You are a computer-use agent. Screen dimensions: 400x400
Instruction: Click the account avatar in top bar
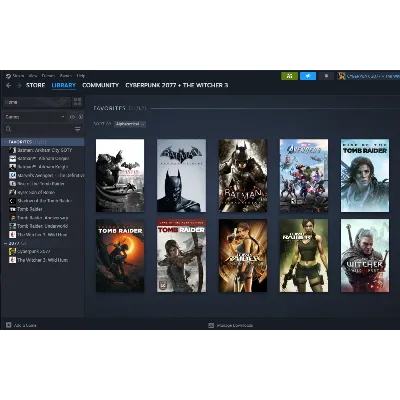342,76
